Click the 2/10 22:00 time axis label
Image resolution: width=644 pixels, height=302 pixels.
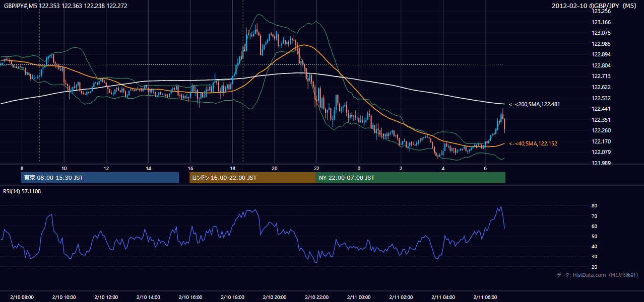316,297
